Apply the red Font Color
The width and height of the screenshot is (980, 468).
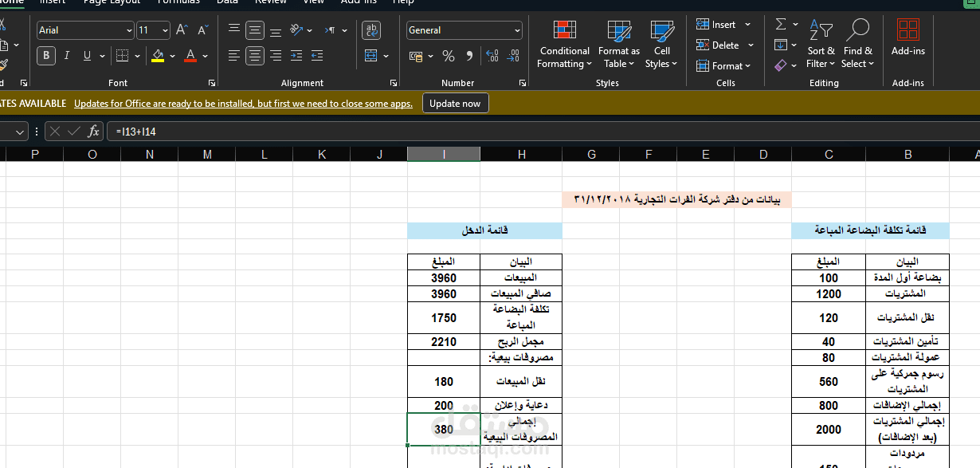tap(190, 56)
